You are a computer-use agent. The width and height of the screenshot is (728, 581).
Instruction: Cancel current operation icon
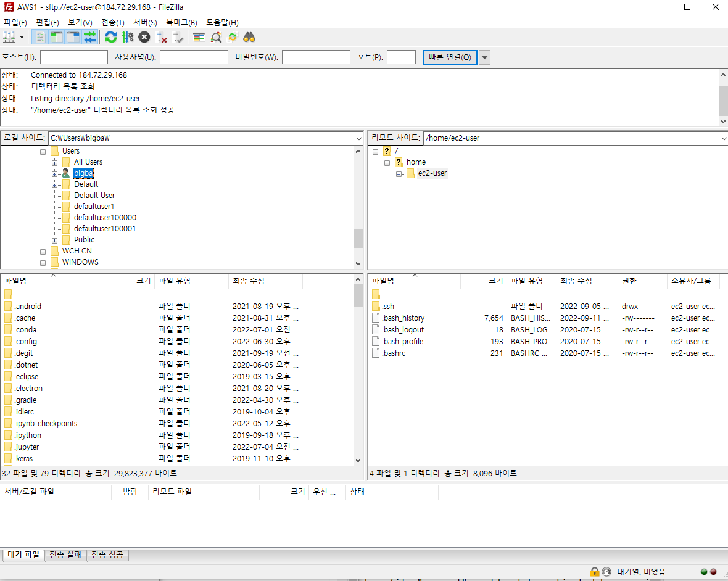[144, 37]
